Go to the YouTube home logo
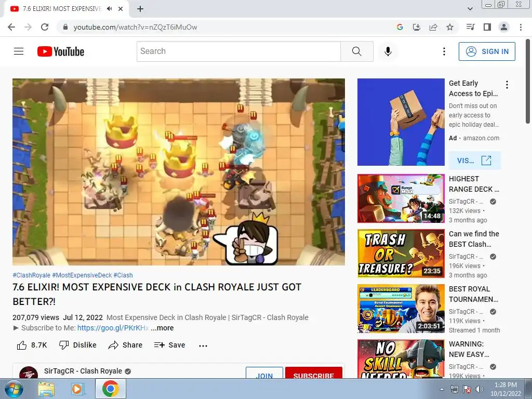 61,51
